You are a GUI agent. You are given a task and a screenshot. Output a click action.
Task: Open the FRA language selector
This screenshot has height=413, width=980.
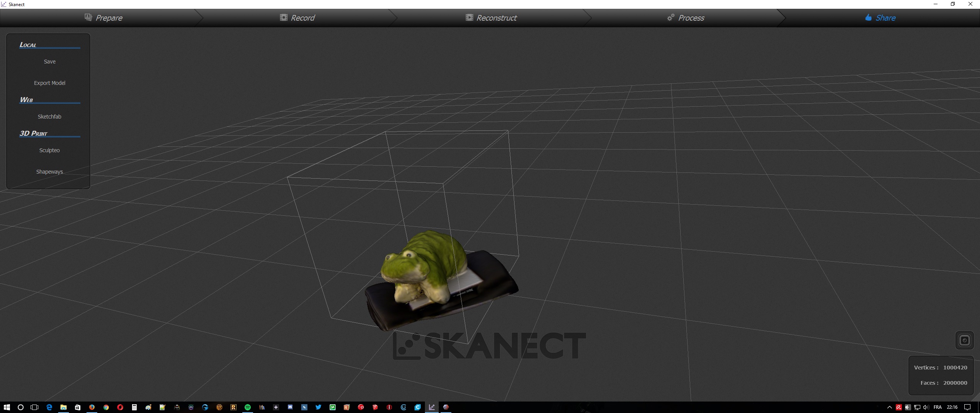coord(938,407)
